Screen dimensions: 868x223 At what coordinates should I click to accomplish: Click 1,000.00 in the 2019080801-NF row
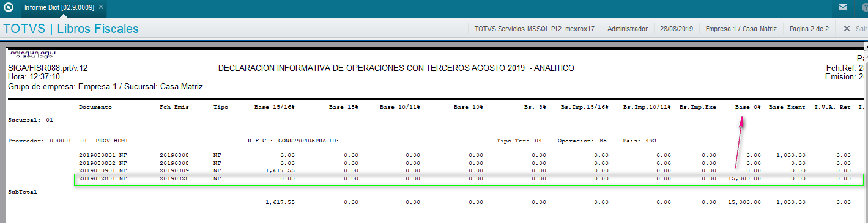point(791,156)
